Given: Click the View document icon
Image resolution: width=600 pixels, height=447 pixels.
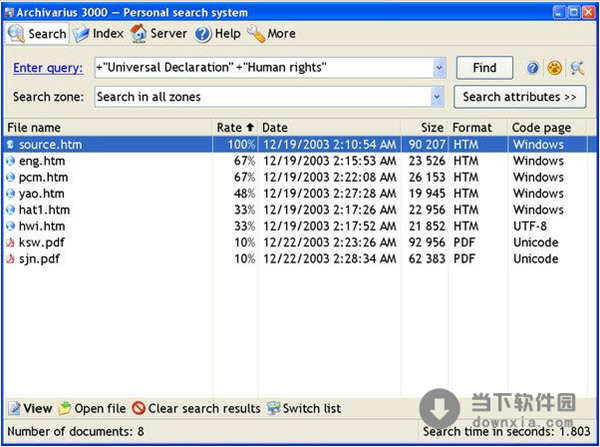Looking at the screenshot, I should [14, 409].
